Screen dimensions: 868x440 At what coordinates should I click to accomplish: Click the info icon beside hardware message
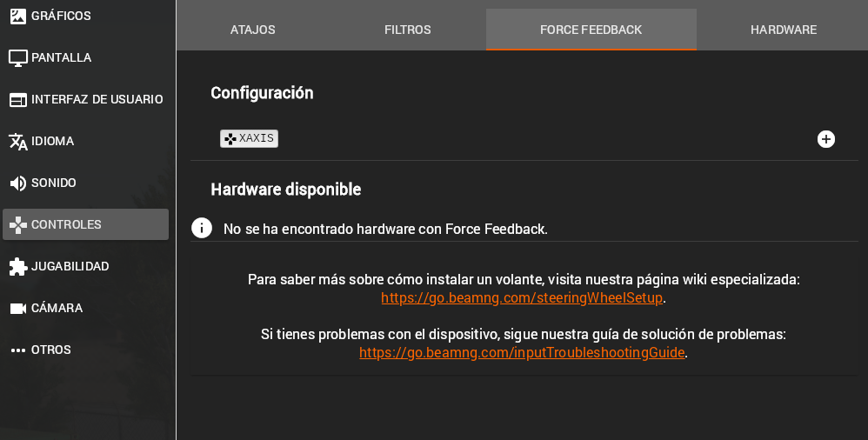click(x=202, y=228)
